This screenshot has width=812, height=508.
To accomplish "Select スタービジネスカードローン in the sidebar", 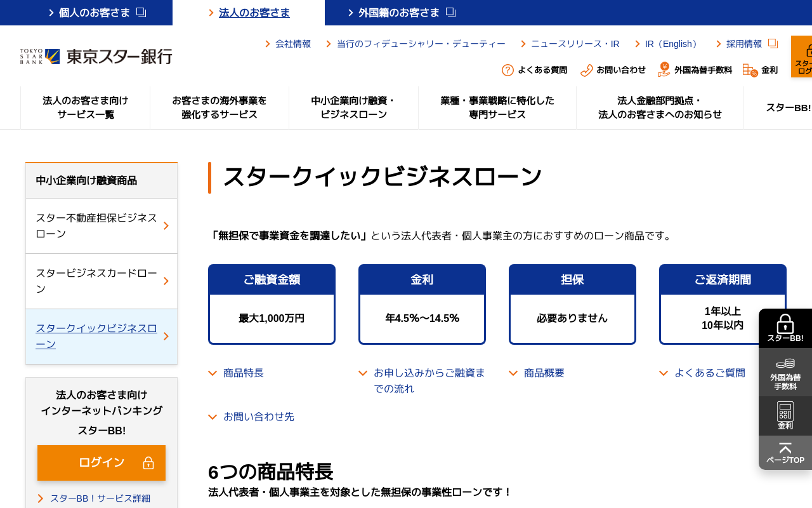I will coord(96,280).
